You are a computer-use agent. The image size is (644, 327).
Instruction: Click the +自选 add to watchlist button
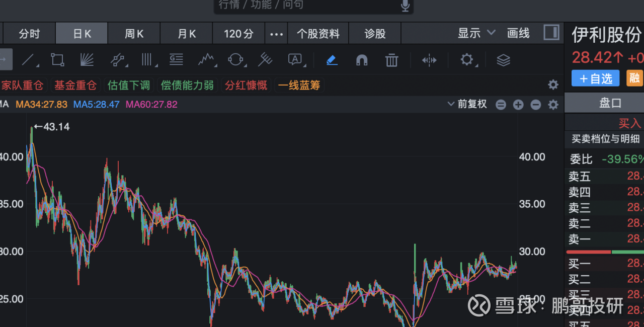coord(595,78)
